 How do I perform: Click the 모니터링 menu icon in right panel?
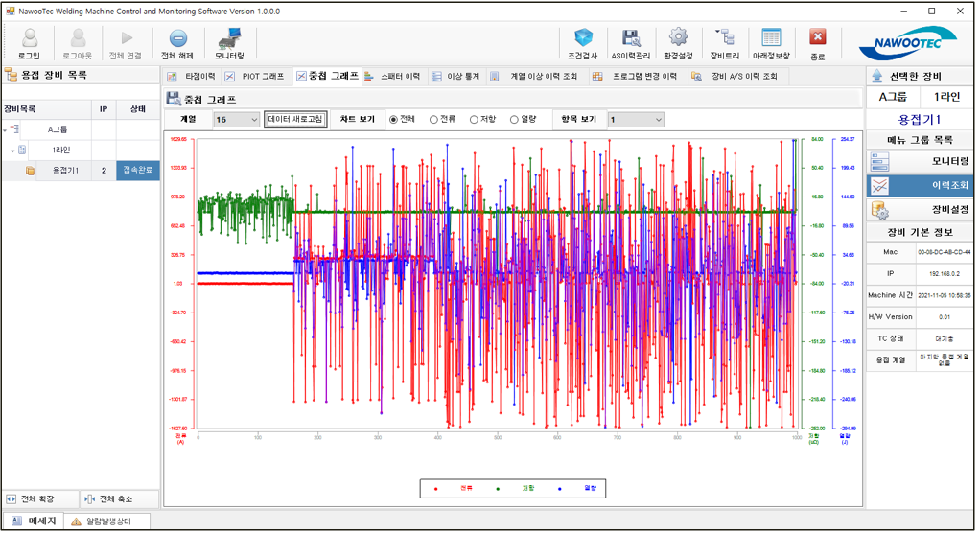879,162
